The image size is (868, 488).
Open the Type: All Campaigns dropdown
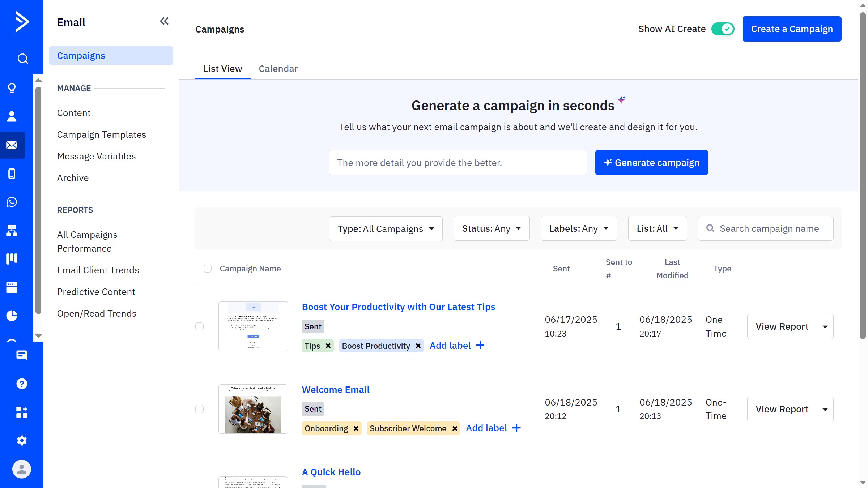[x=385, y=228]
